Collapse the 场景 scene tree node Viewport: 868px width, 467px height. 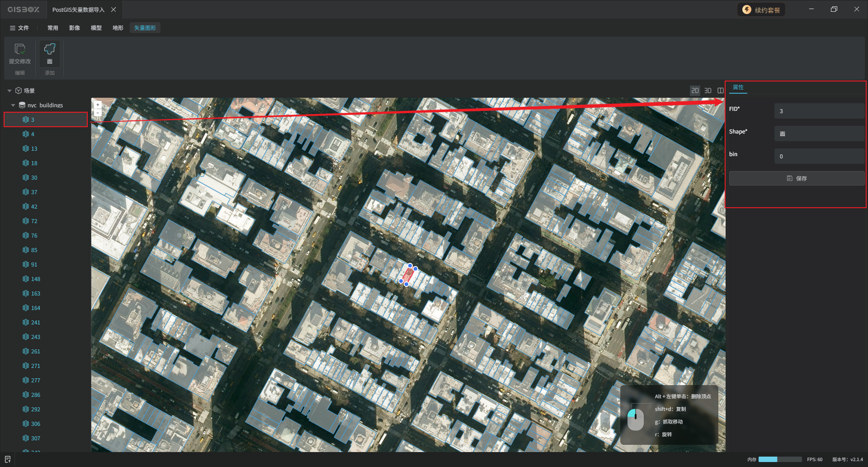coord(9,91)
